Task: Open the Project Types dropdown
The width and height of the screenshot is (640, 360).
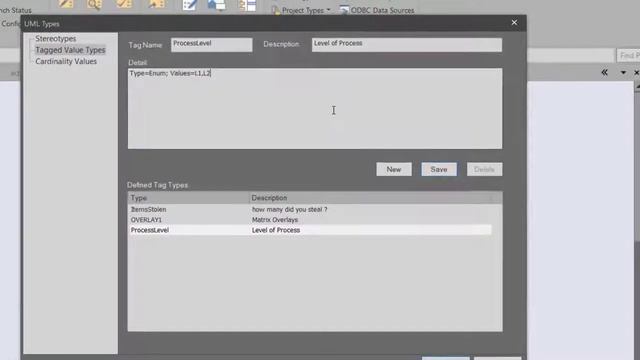Action: [306, 10]
